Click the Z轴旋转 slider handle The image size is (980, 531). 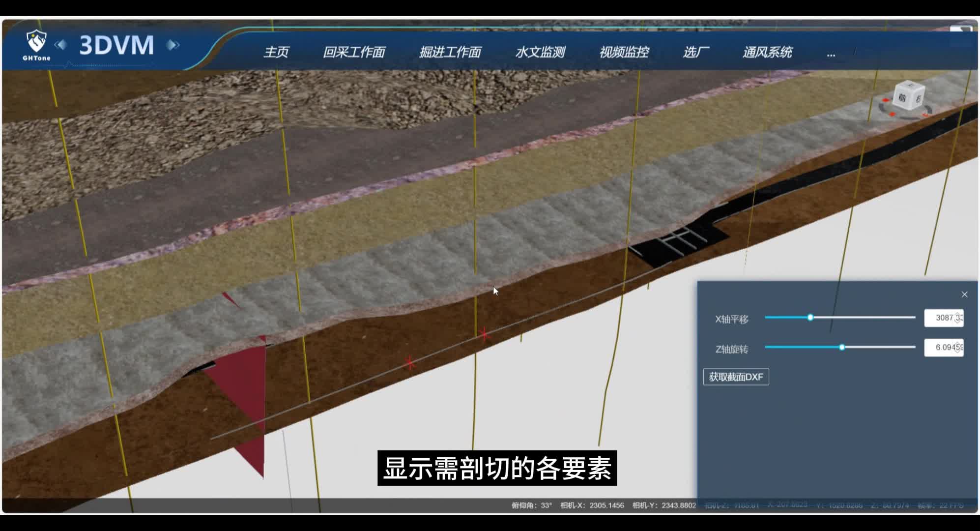[842, 347]
